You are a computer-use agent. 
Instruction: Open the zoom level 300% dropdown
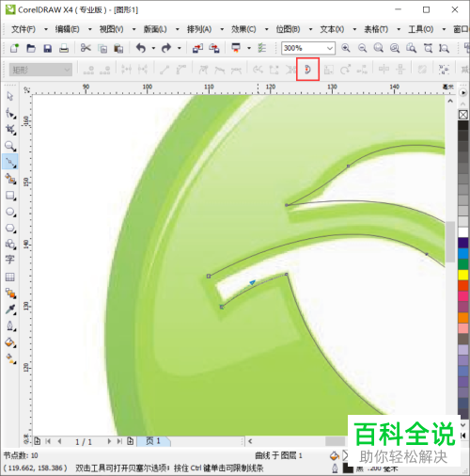point(330,48)
